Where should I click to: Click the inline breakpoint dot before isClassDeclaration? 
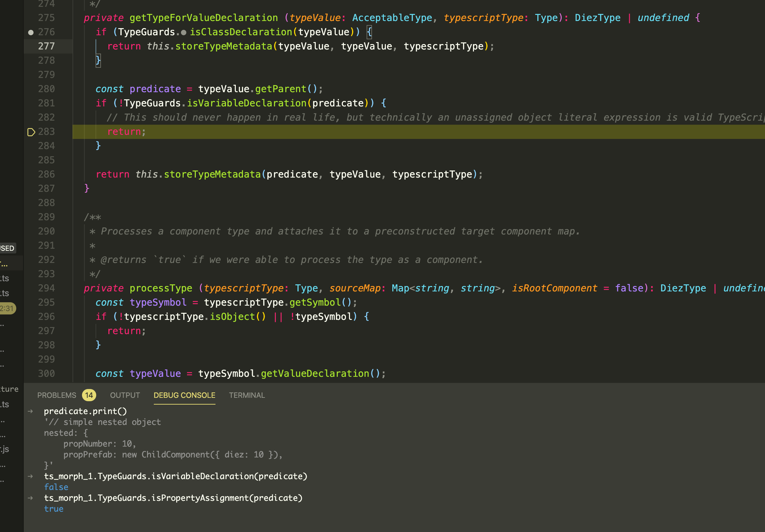[184, 33]
